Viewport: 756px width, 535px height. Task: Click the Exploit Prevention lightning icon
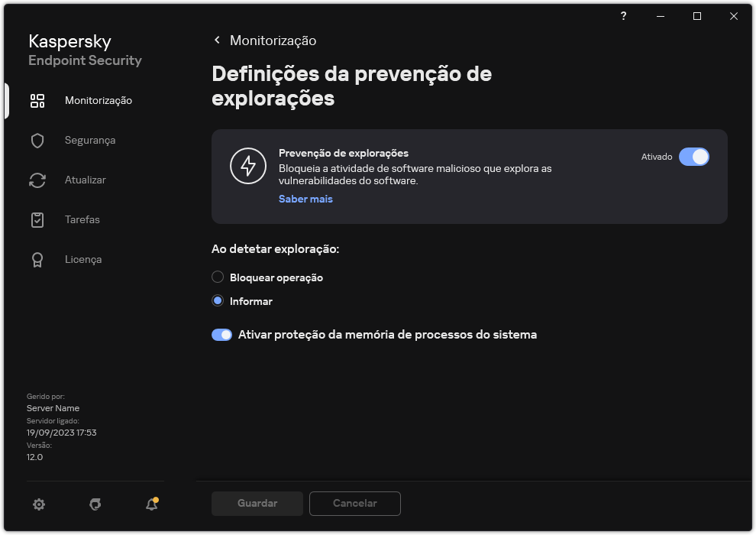click(x=248, y=164)
